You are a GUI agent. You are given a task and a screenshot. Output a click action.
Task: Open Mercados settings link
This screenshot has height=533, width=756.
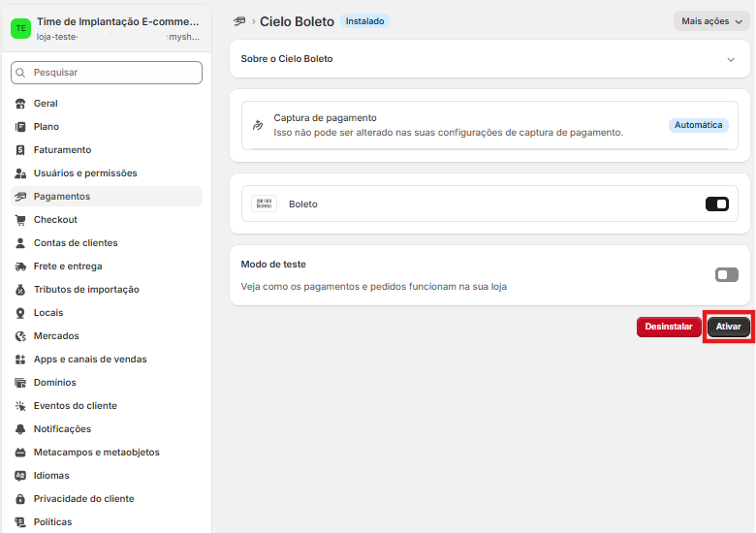[107, 336]
